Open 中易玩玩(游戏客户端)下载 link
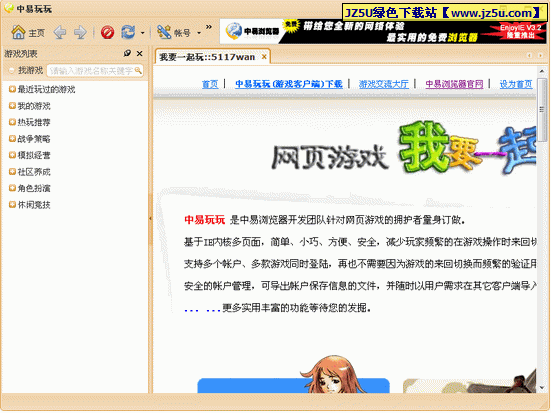The image size is (551, 413). click(x=289, y=84)
